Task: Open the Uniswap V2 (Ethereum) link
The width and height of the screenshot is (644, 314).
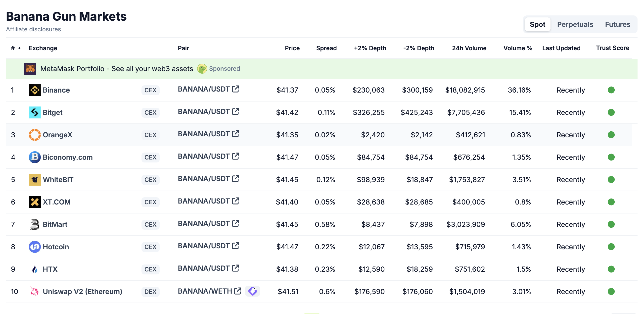Action: pyautogui.click(x=83, y=291)
